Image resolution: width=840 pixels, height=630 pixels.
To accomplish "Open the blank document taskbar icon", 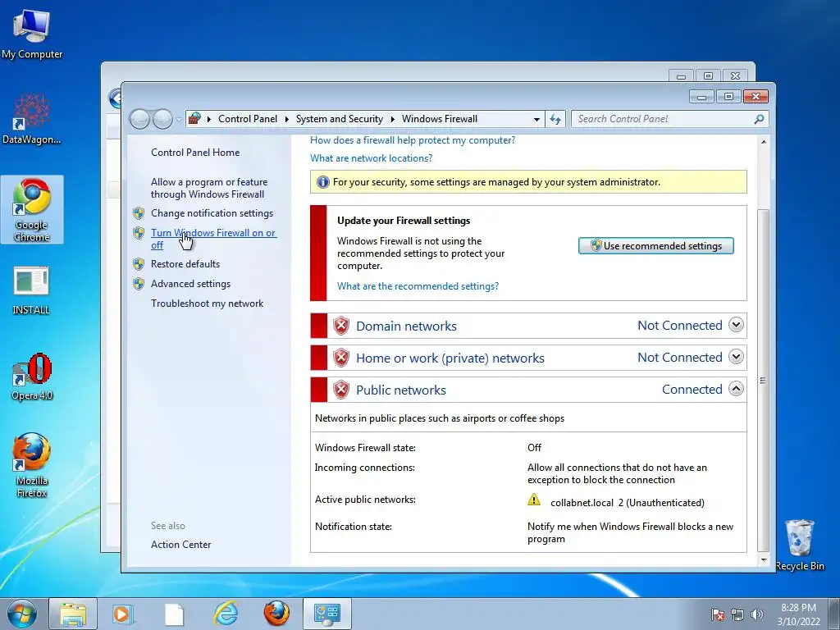I will 174,614.
